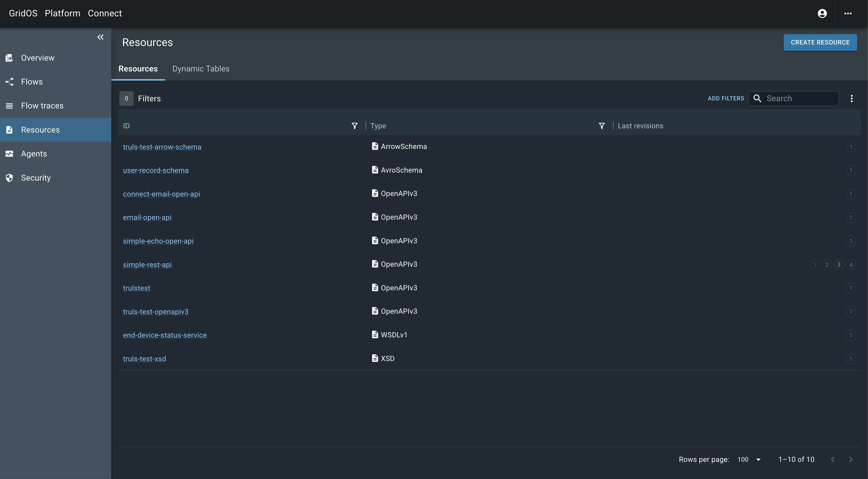The height and width of the screenshot is (479, 868).
Task: Go to previous page arrow
Action: pos(833,459)
